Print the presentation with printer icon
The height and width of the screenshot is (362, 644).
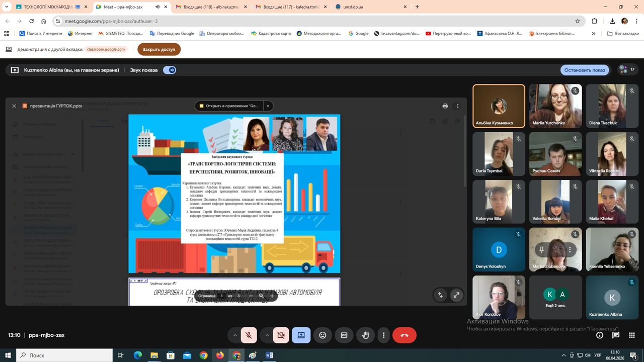click(445, 106)
